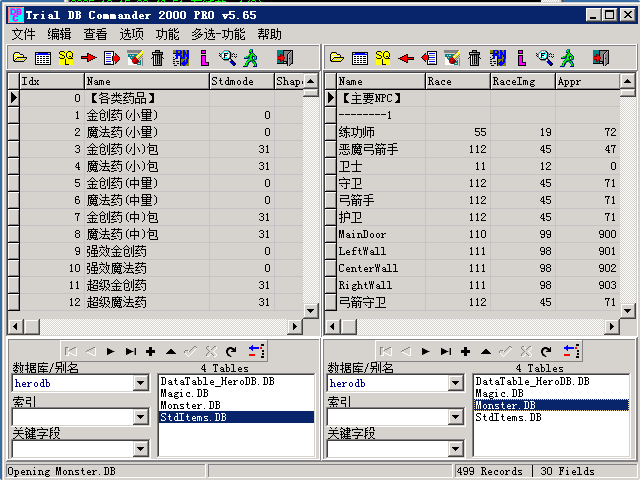Select Monster.DB in left tables list

point(237,405)
